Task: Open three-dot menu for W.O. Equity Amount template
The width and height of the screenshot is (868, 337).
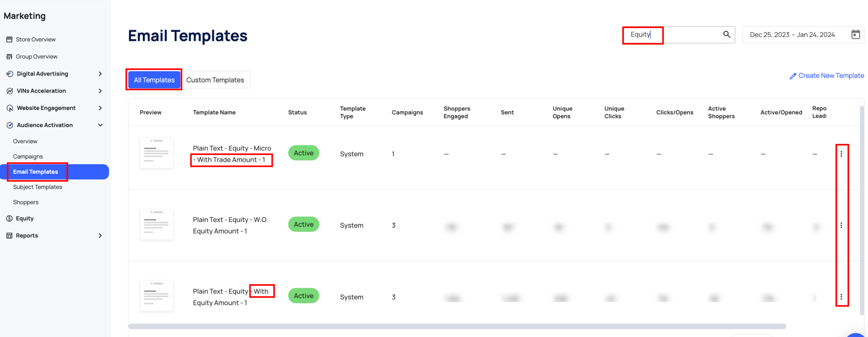Action: (x=841, y=225)
